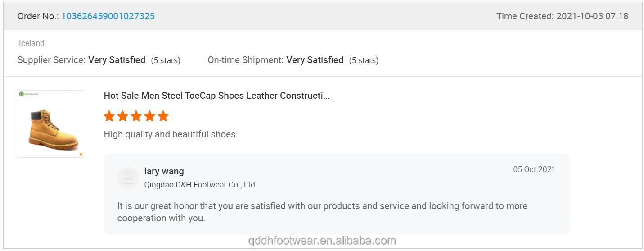
Task: Click the third orange rating star
Action: point(136,116)
